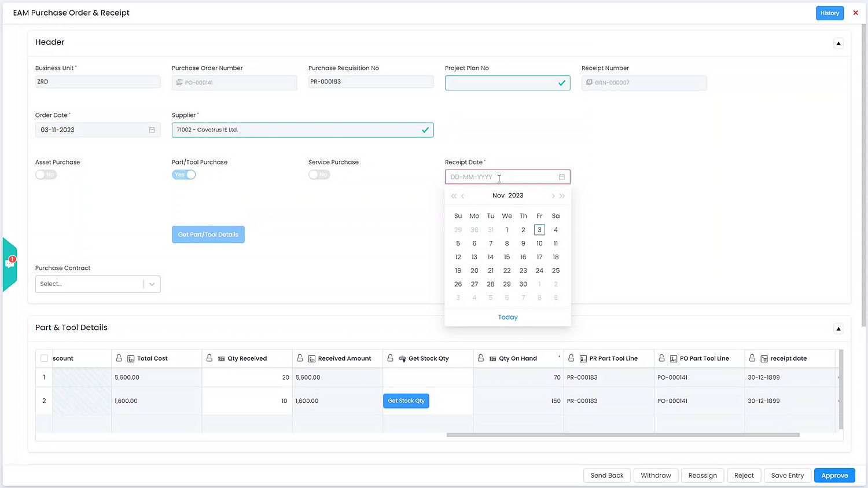
Task: Jump to next year in calendar
Action: [x=562, y=196]
